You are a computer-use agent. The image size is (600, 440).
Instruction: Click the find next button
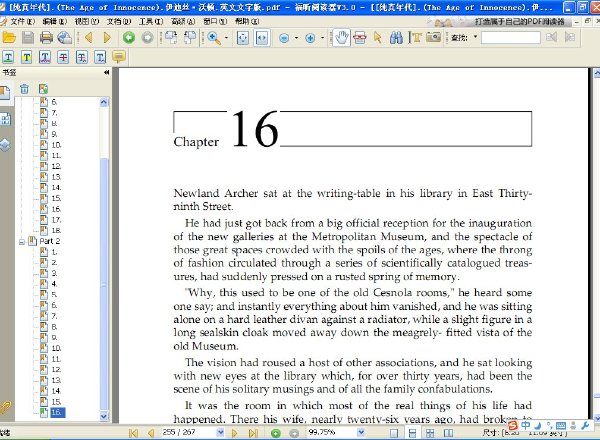(x=570, y=37)
